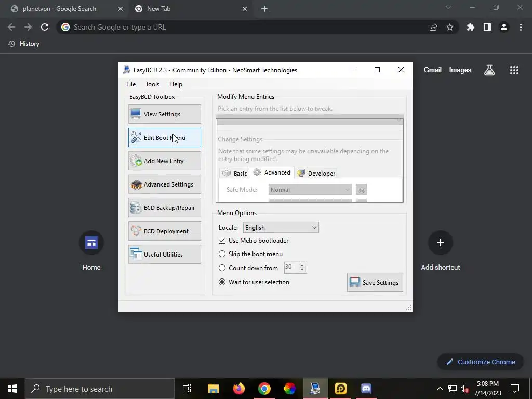Show hidden system tray icons

tap(440, 389)
